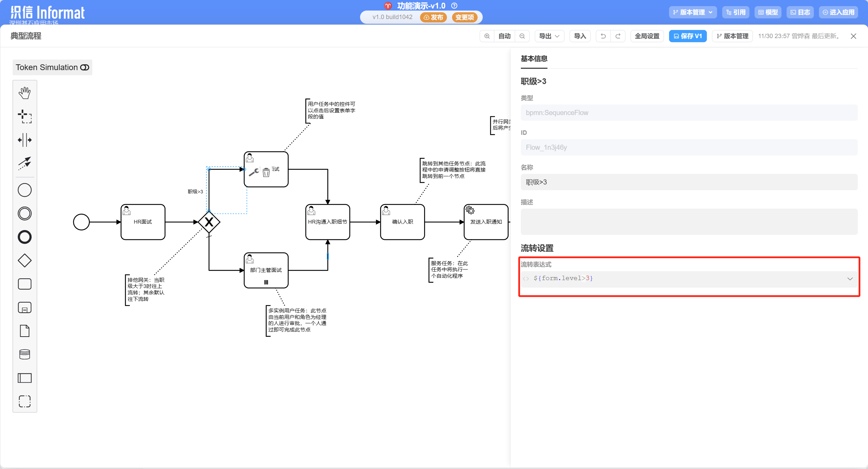868x469 pixels.
Task: Open the 基本信息 tab
Action: pyautogui.click(x=534, y=59)
